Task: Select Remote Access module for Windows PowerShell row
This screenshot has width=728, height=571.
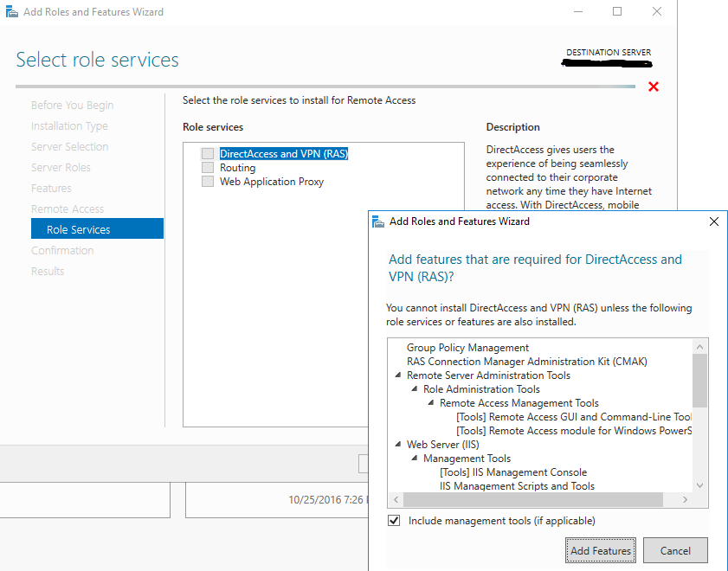Action: [x=574, y=431]
